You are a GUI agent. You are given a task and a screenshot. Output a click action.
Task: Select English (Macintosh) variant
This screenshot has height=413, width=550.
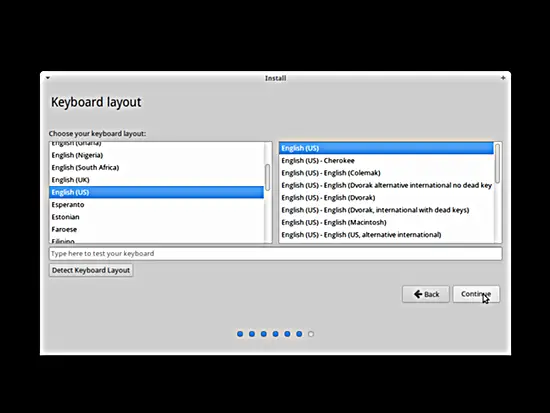click(386, 222)
